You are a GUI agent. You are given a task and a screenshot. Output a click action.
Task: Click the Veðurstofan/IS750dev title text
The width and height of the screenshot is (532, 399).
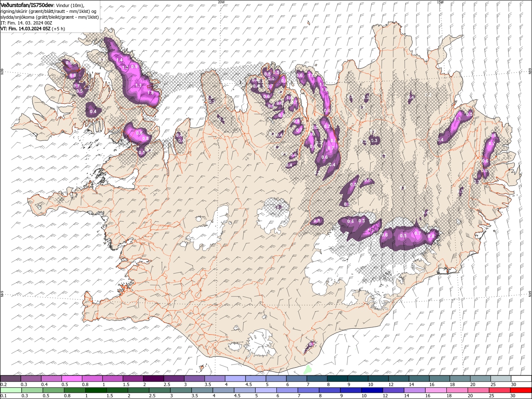click(x=27, y=5)
